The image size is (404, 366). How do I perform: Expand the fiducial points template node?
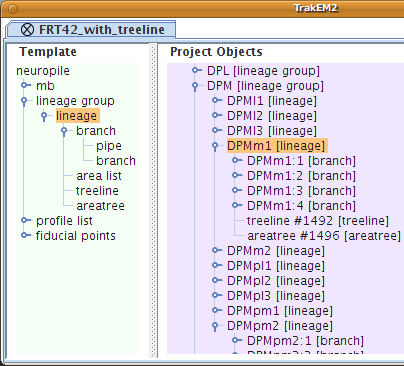tap(25, 235)
